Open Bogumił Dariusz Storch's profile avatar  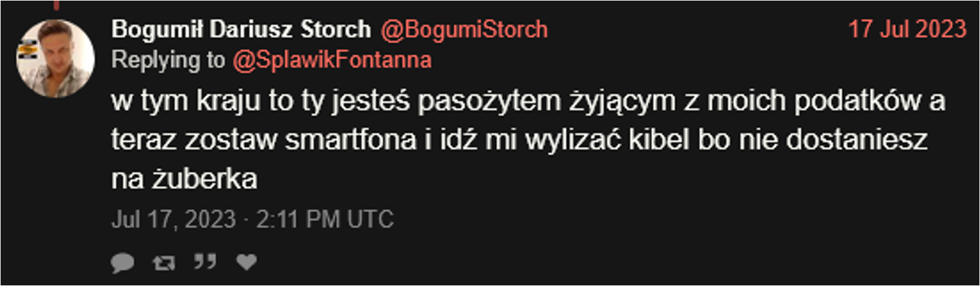tap(55, 59)
